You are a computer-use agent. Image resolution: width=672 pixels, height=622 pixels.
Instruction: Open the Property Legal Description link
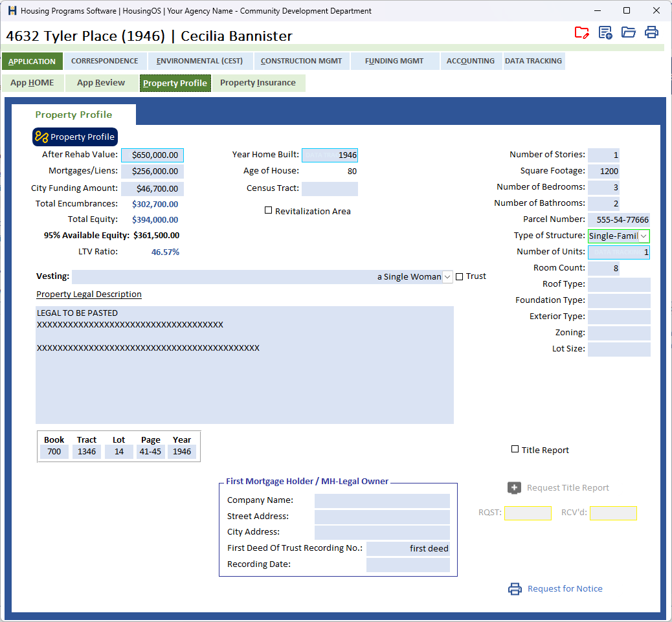89,294
